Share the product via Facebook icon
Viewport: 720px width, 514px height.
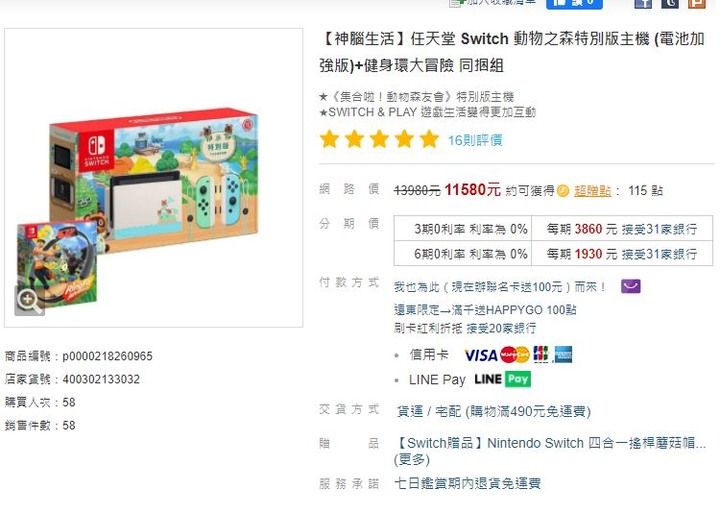pyautogui.click(x=643, y=4)
